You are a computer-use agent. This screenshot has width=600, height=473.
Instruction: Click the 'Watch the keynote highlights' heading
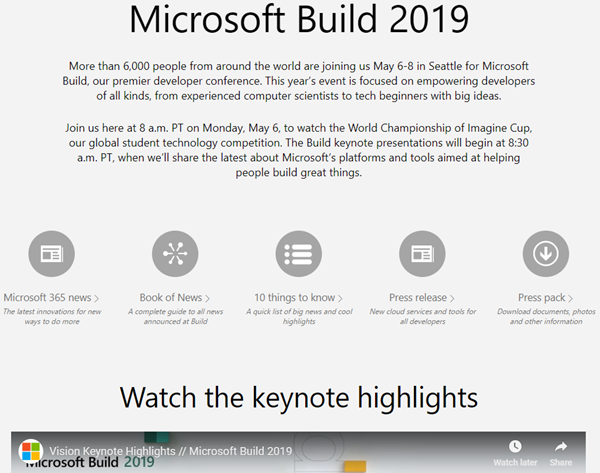[x=299, y=398]
